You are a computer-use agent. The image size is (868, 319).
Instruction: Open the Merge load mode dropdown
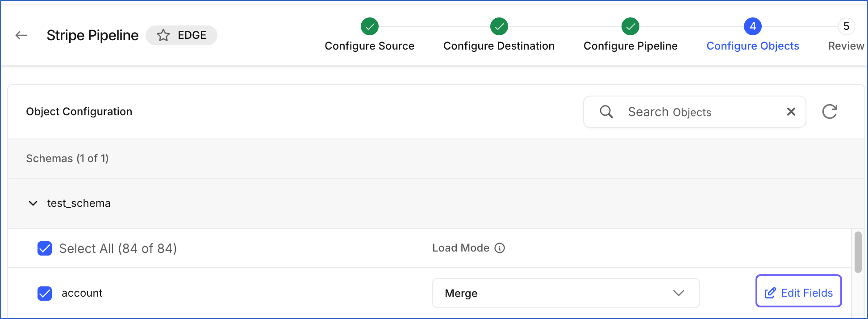click(x=566, y=293)
